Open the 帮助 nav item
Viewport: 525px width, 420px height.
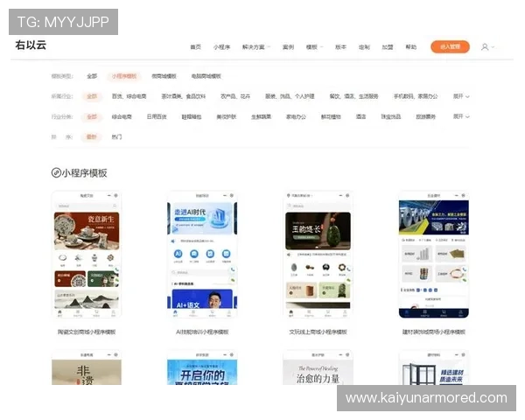pos(411,47)
